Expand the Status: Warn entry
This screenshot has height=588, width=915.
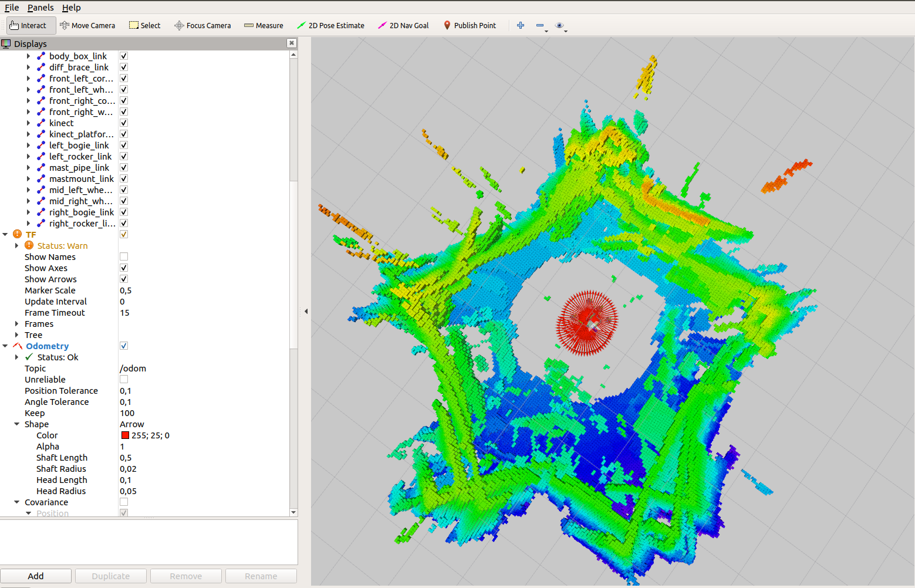pos(17,245)
